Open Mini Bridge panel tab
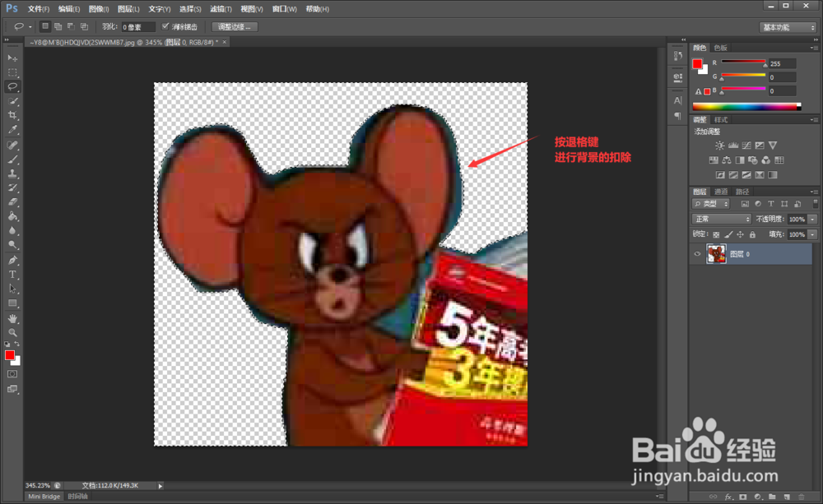Viewport: 823px width, 504px height. (x=44, y=496)
